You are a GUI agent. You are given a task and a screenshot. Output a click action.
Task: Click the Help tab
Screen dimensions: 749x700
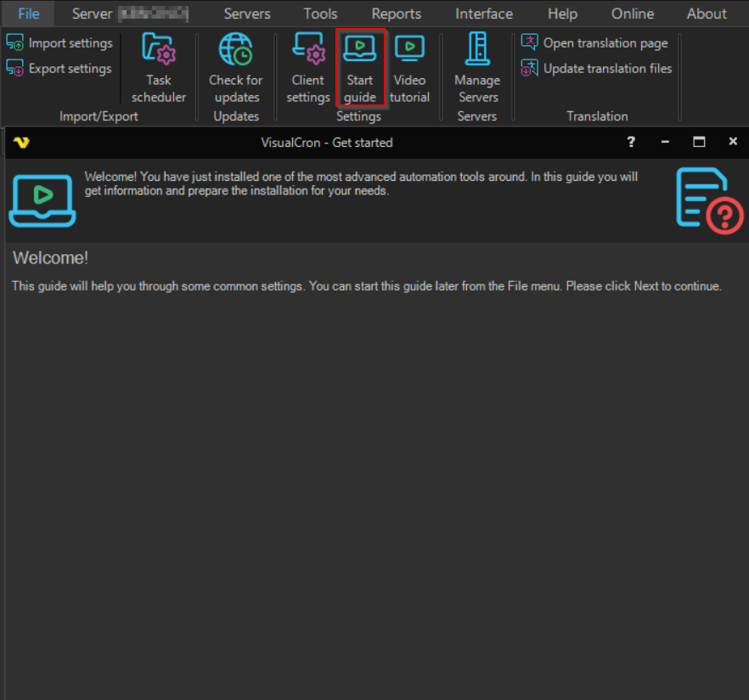pos(562,14)
